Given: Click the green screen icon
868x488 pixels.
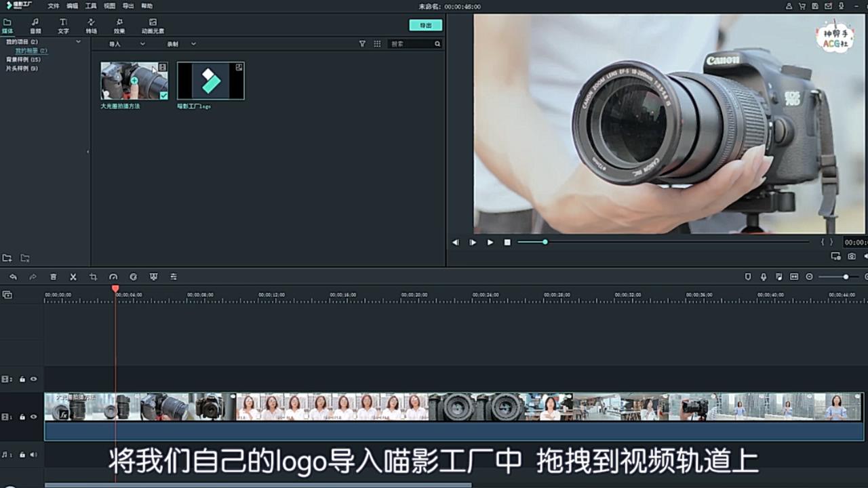Looking at the screenshot, I should (x=153, y=277).
